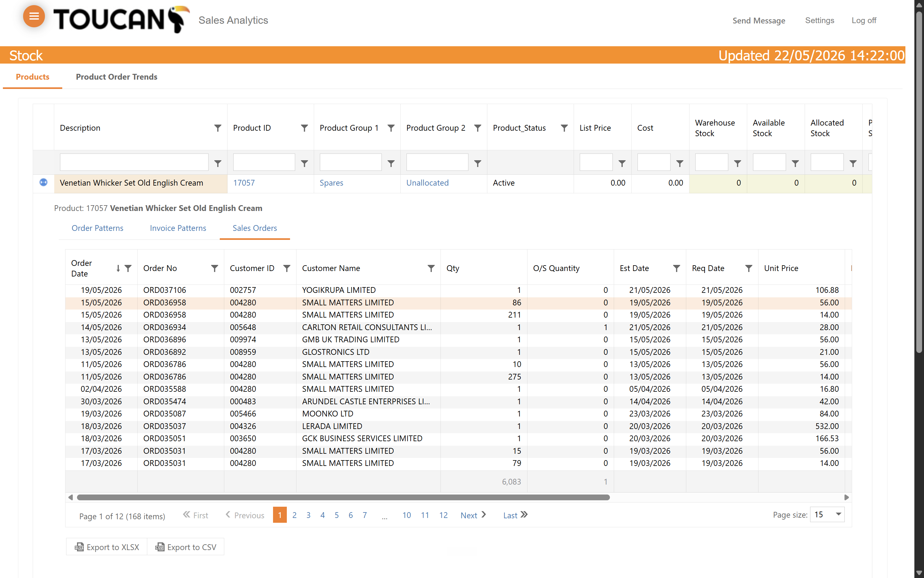This screenshot has height=578, width=924.
Task: Open Req Date column filter
Action: point(749,268)
